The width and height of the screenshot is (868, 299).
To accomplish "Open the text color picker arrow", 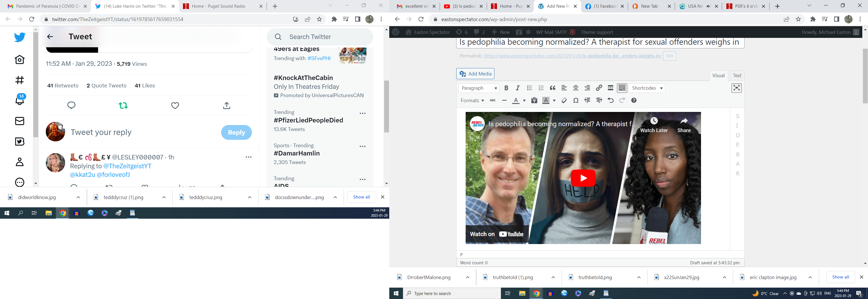I will point(524,100).
